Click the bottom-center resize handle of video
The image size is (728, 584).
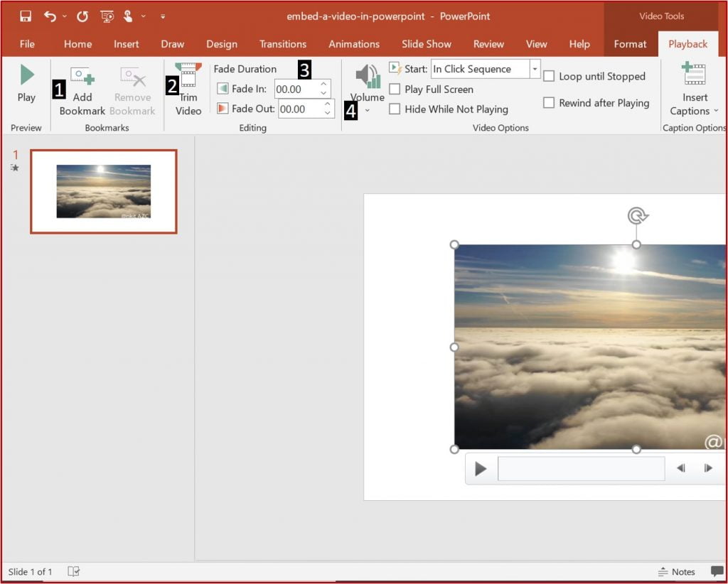[x=636, y=449]
